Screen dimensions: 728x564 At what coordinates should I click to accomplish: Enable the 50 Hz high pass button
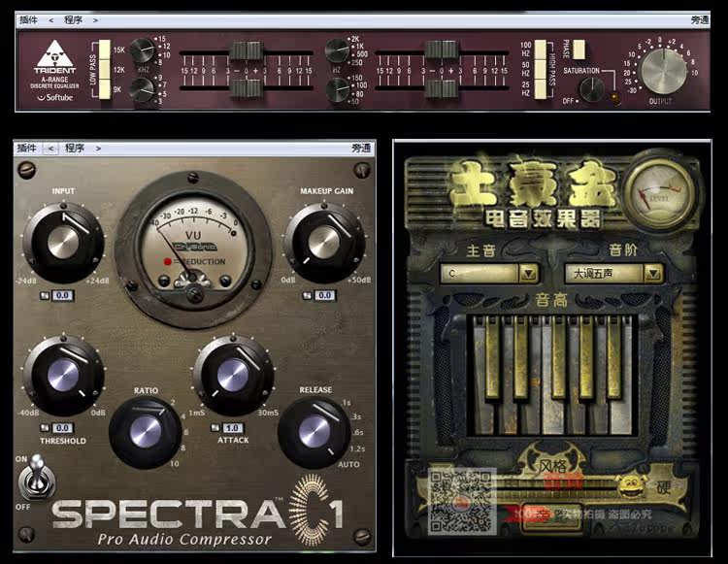pyautogui.click(x=541, y=69)
